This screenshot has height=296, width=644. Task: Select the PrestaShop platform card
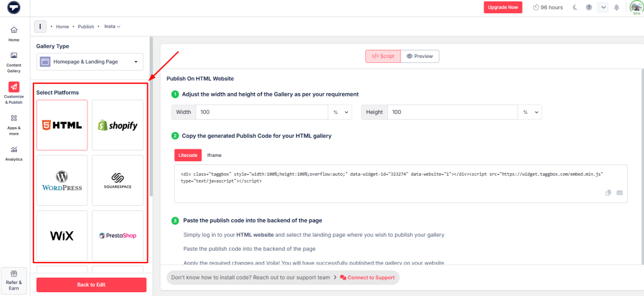(118, 236)
